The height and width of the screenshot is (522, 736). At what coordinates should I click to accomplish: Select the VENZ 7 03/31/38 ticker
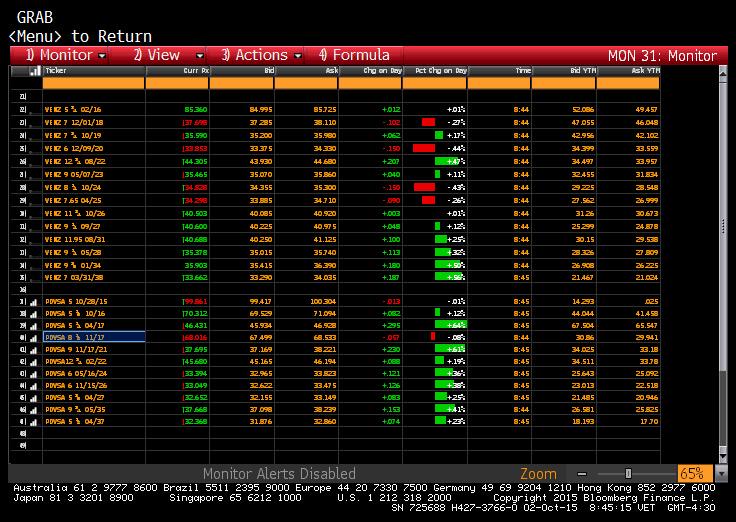(74, 277)
